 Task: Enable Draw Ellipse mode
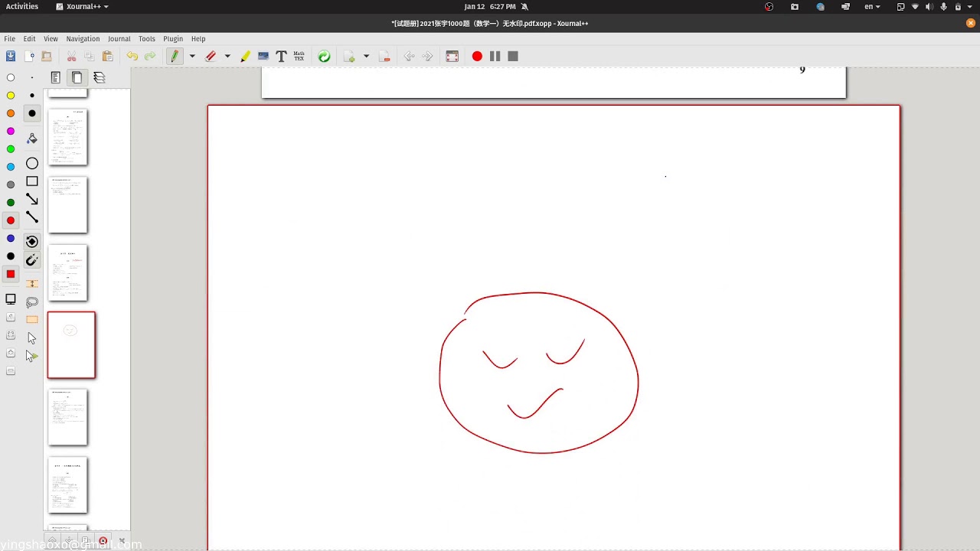(32, 164)
